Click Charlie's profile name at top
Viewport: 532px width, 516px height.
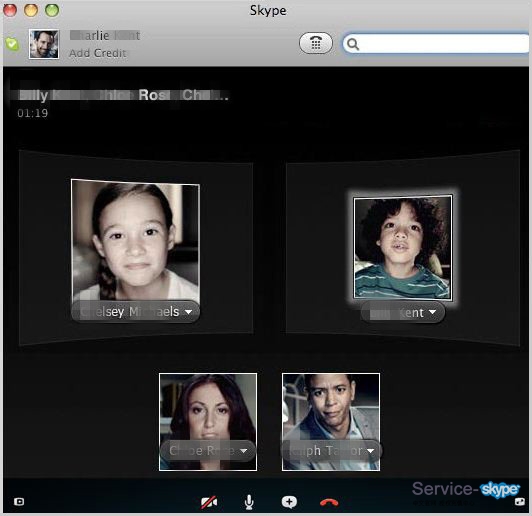click(105, 35)
